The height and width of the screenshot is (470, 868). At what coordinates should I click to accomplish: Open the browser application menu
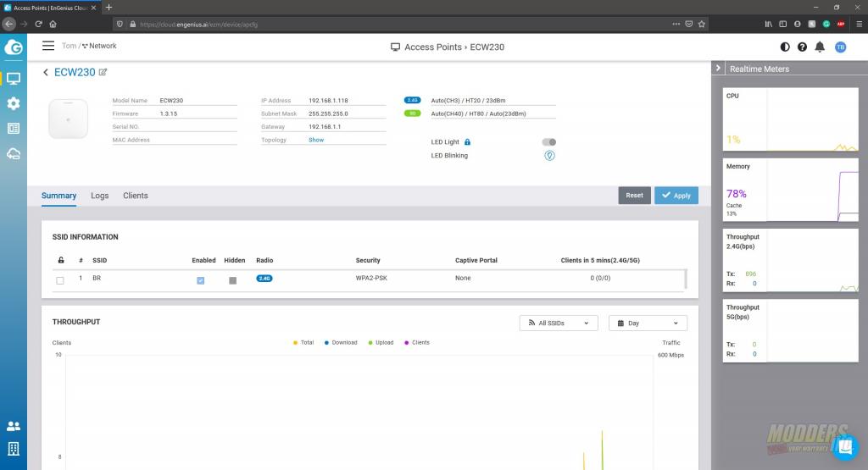click(x=859, y=24)
